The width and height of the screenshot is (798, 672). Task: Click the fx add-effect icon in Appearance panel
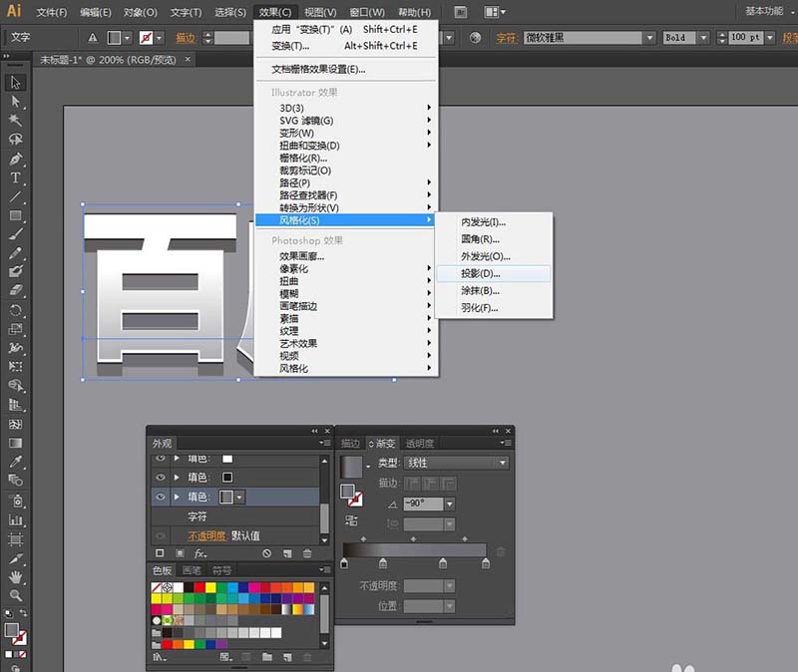200,553
